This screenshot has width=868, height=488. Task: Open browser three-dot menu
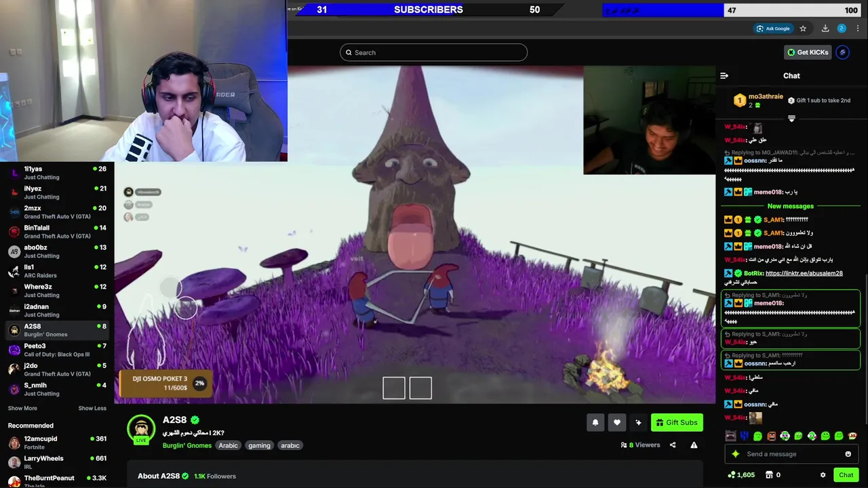(x=858, y=28)
